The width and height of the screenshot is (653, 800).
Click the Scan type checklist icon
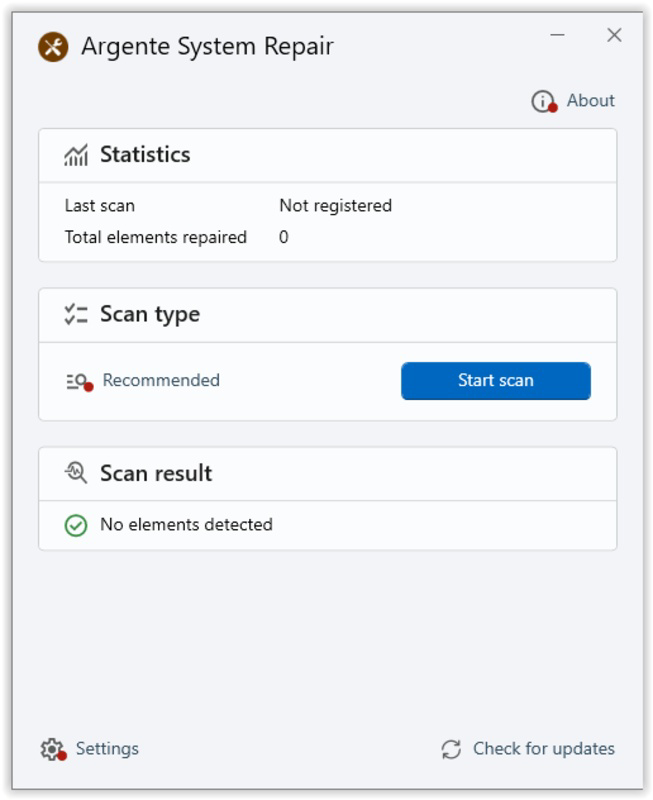[76, 314]
